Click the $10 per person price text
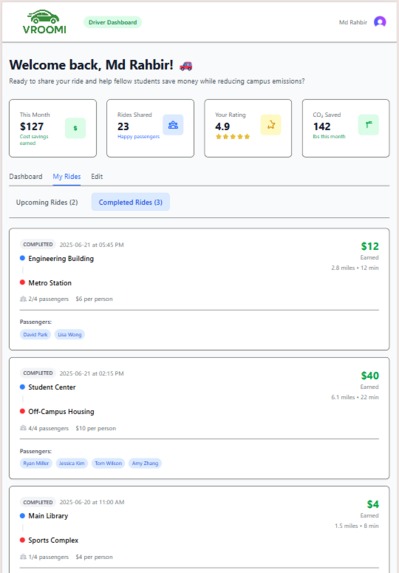 (96, 428)
